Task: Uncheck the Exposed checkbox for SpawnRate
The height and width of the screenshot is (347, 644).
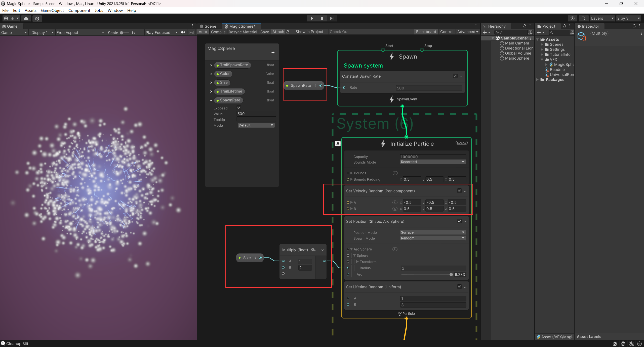Action: tap(239, 108)
